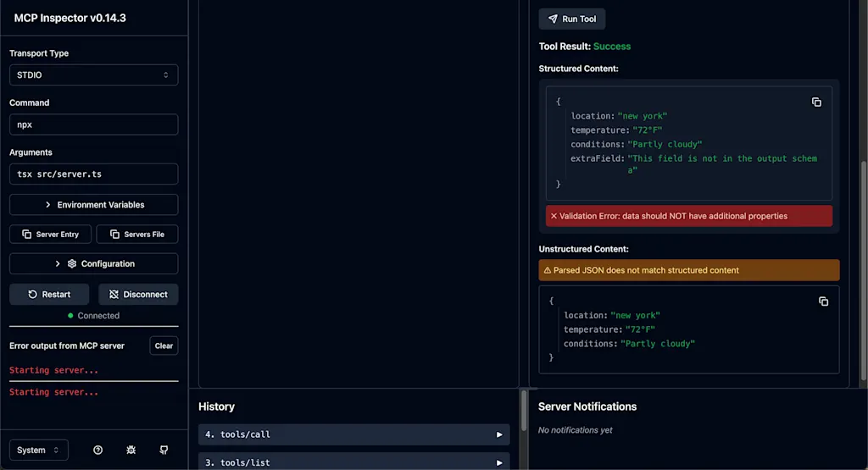
Task: Click the extraField value in structured content
Action: pos(722,164)
